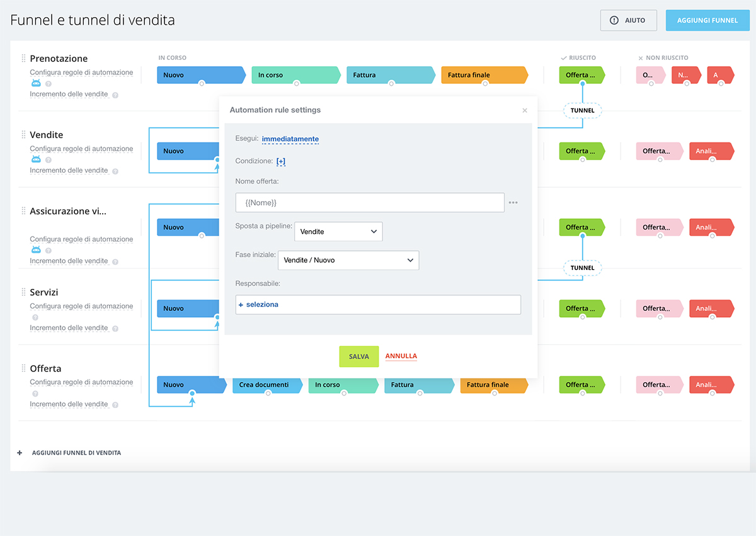Open help beside Assicurazione vi... 'Incremento delle vendite'

click(115, 262)
